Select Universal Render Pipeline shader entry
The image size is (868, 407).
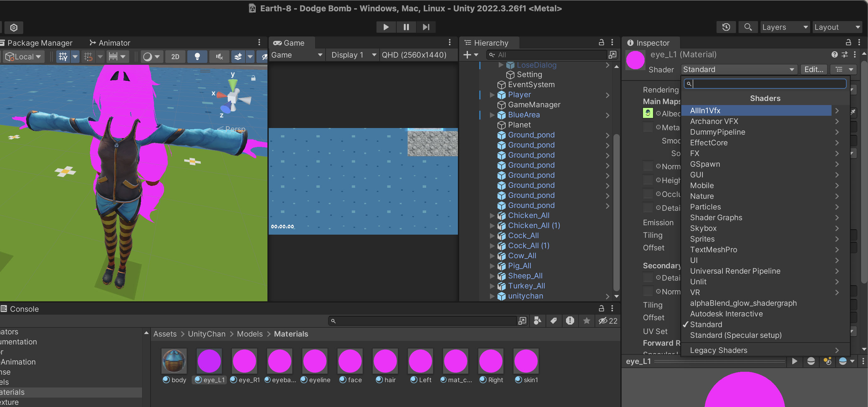[x=735, y=271]
